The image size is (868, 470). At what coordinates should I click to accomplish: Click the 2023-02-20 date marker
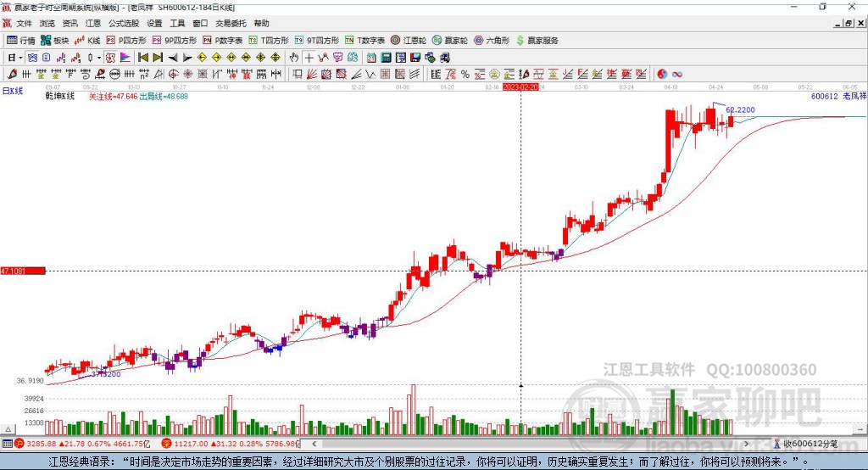coord(520,87)
